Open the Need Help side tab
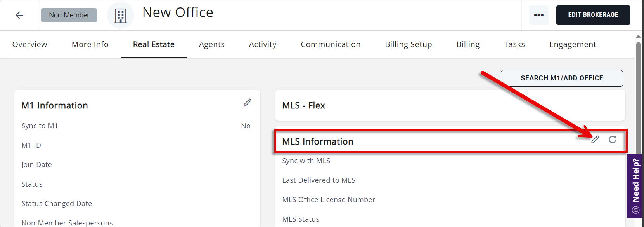The width and height of the screenshot is (644, 227). click(x=635, y=185)
